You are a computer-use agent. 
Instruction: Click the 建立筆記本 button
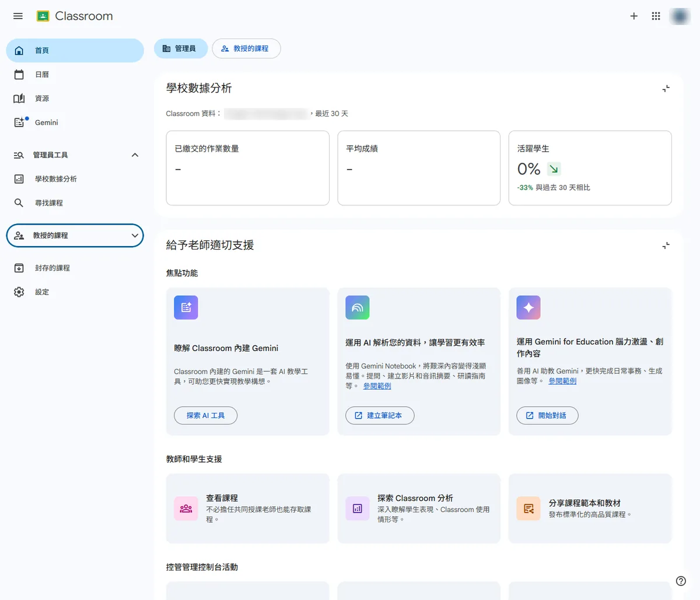(x=380, y=416)
